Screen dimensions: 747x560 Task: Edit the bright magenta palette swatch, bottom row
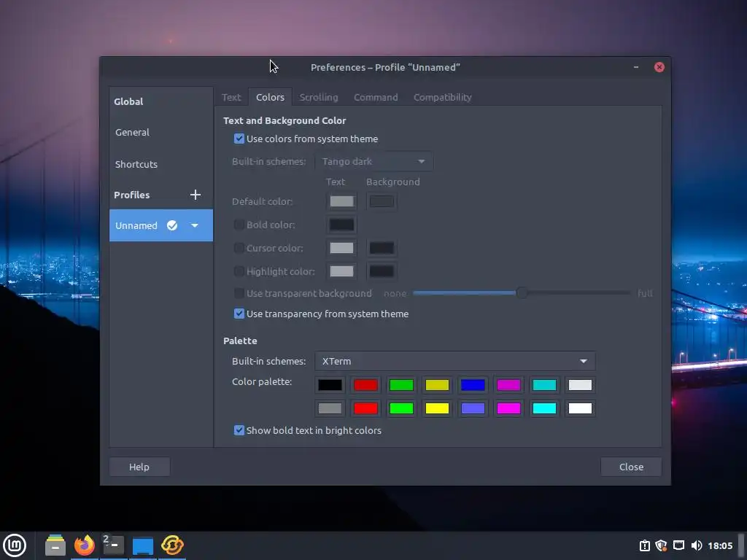508,408
